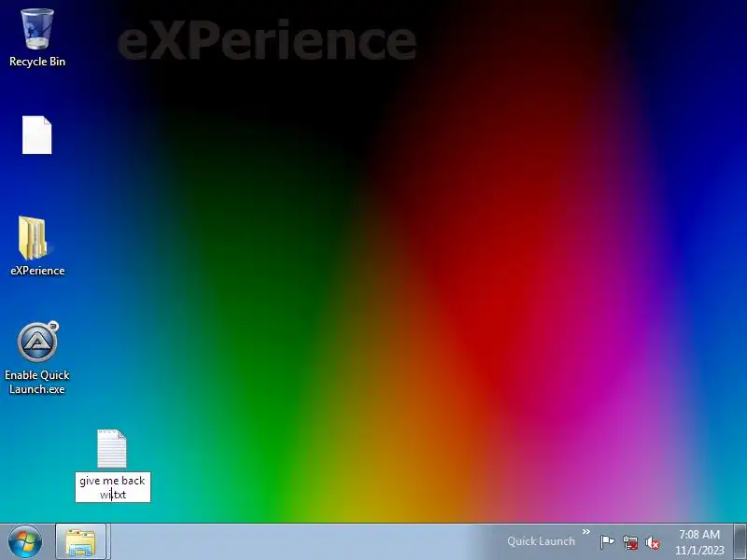Image resolution: width=747 pixels, height=560 pixels.
Task: Open the network status tray icon
Action: 630,542
